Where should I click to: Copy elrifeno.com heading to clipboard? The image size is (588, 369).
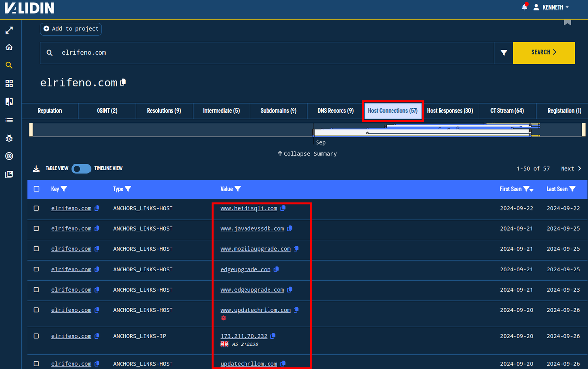[x=123, y=82]
